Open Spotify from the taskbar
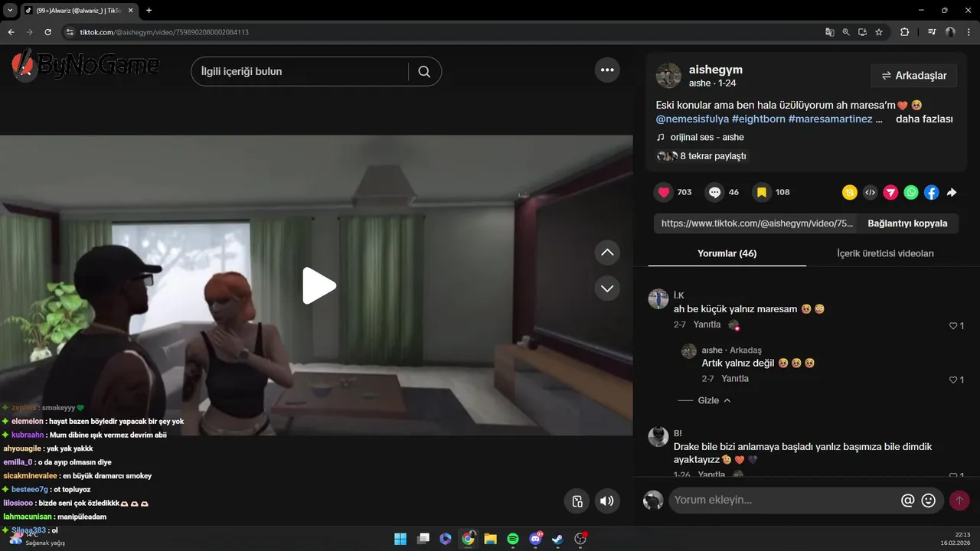This screenshot has height=551, width=980. coord(513,539)
